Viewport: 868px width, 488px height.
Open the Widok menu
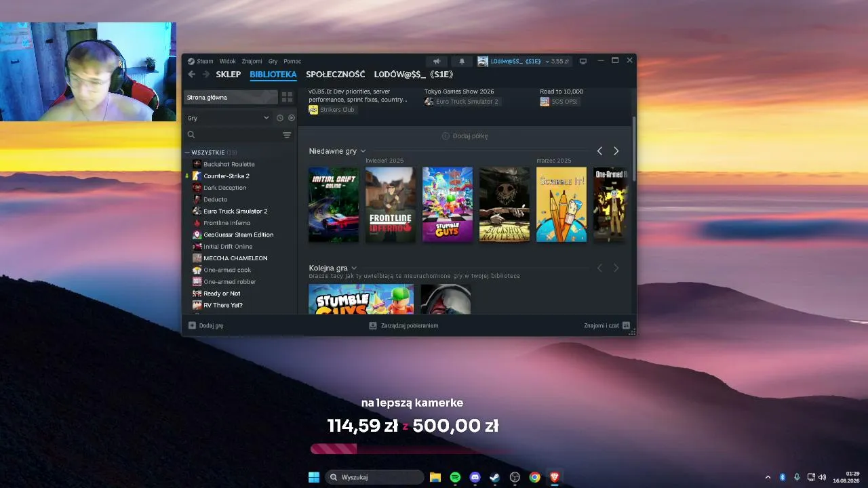(227, 61)
